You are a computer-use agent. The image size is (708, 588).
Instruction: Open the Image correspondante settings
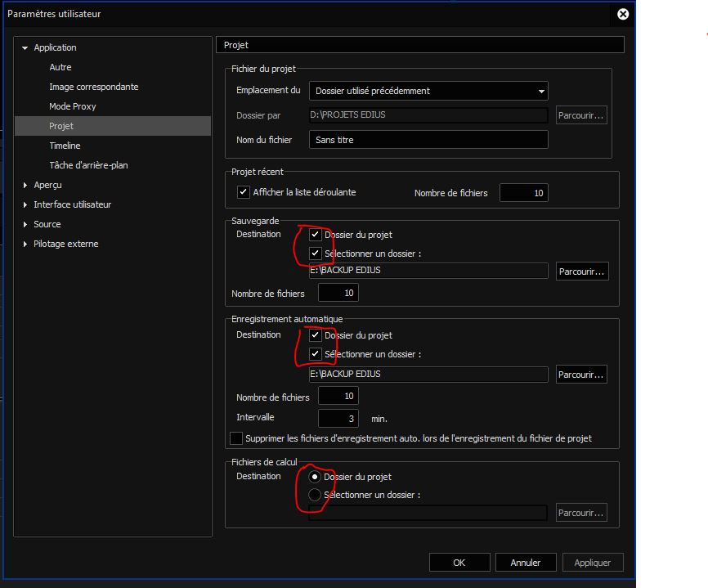[94, 87]
